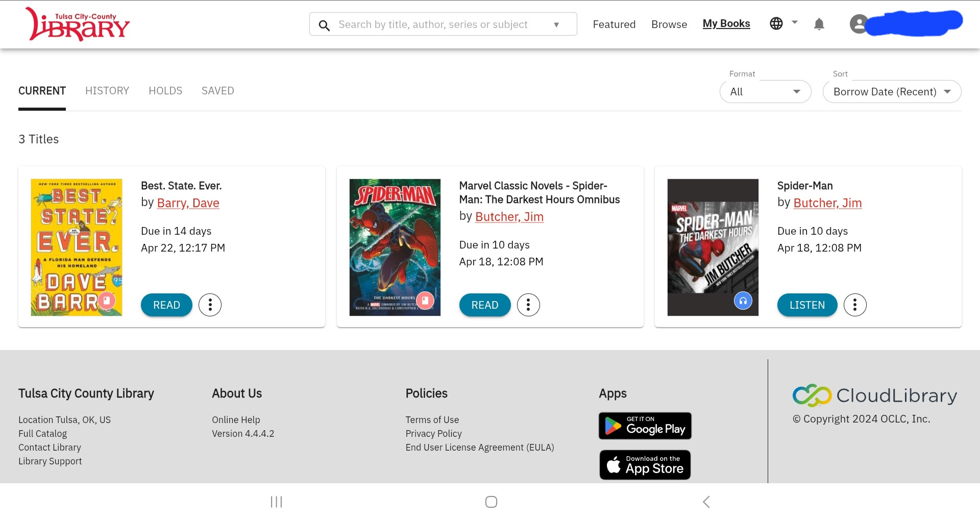Click the Spider-Man audiobook title text
Image resolution: width=980 pixels, height=520 pixels.
tap(805, 186)
